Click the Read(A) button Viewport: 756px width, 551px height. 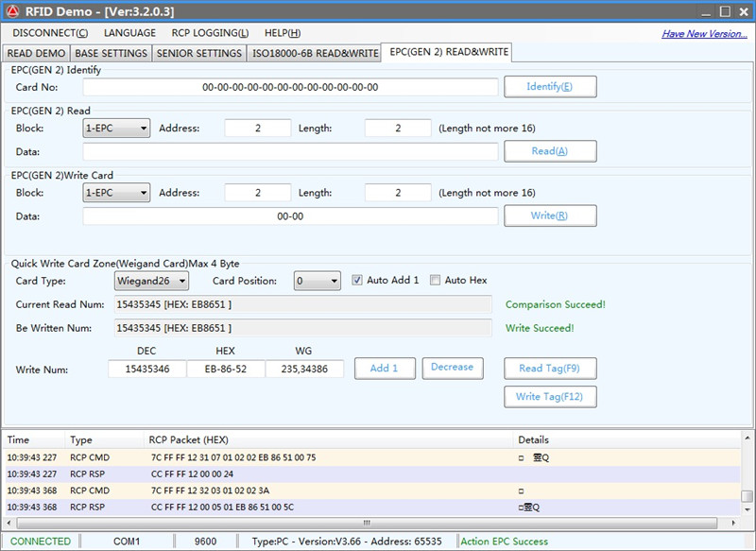(550, 151)
